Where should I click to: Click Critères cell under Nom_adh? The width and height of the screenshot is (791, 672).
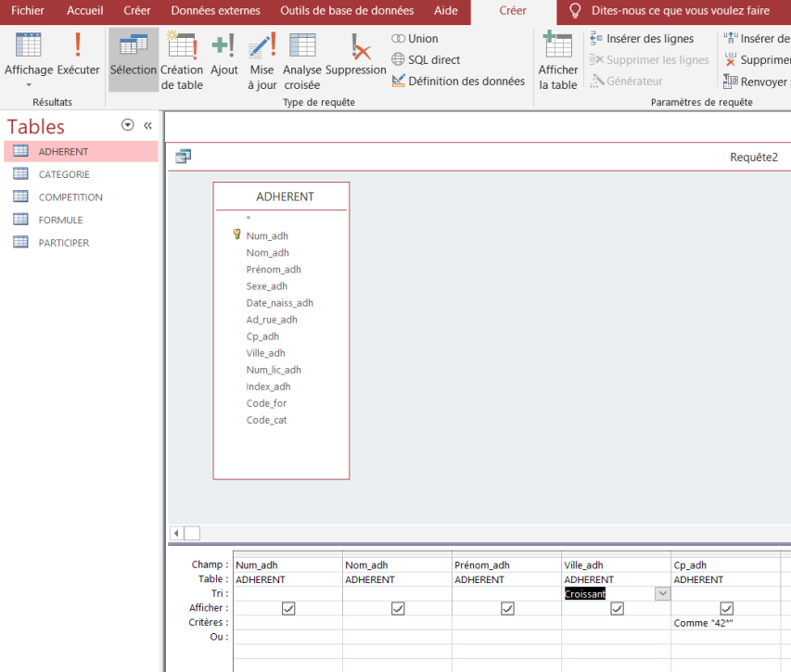click(397, 623)
